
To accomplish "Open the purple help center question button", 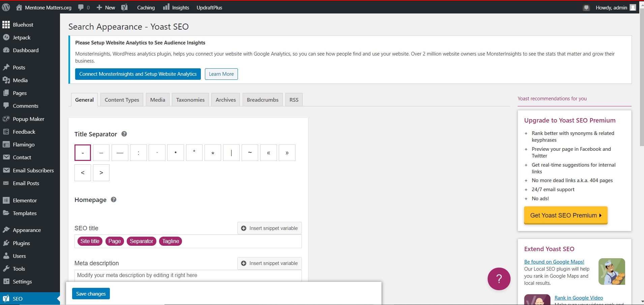I will pyautogui.click(x=499, y=279).
